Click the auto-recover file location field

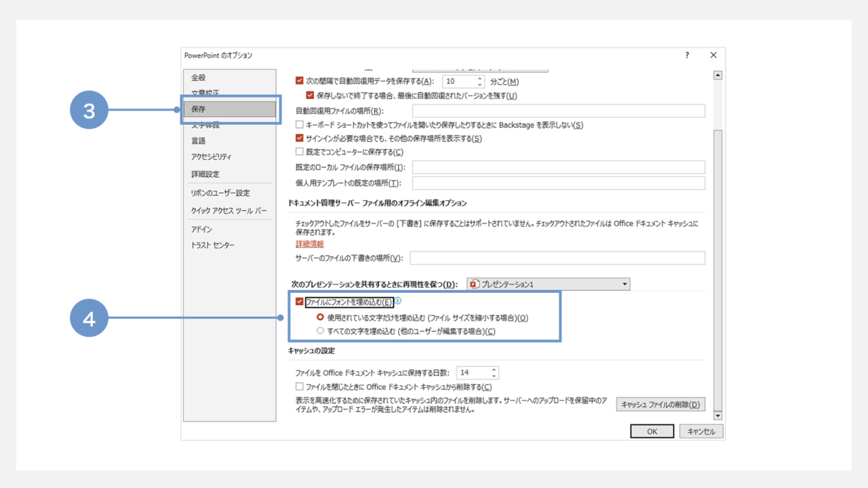point(559,110)
